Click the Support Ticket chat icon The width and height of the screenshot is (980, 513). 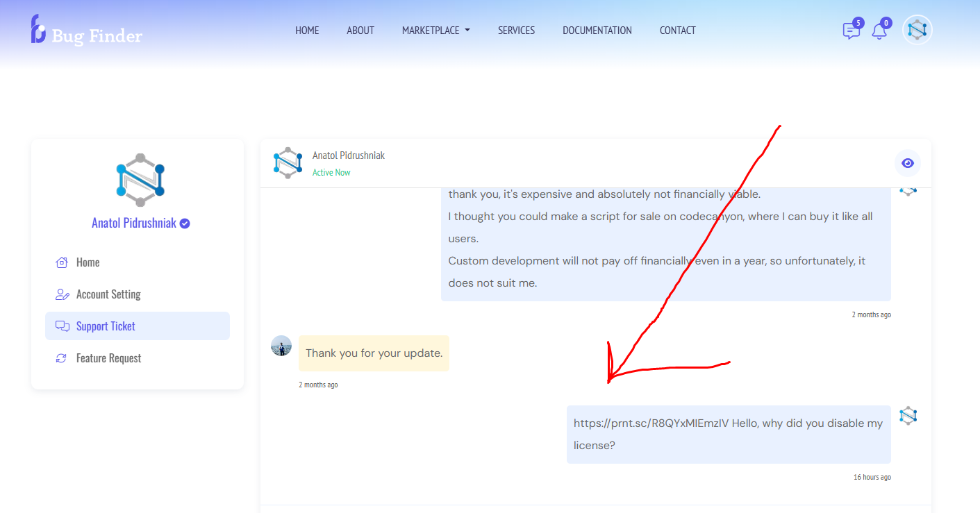(62, 326)
